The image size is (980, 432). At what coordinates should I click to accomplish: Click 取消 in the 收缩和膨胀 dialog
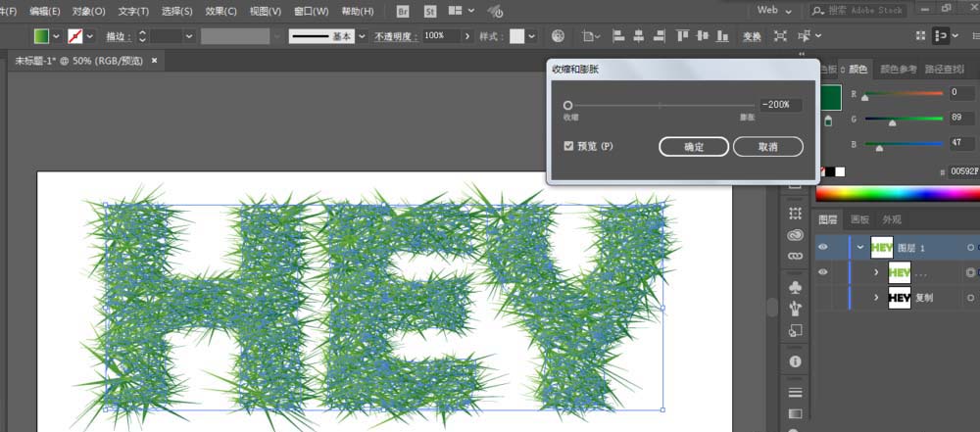coord(768,146)
